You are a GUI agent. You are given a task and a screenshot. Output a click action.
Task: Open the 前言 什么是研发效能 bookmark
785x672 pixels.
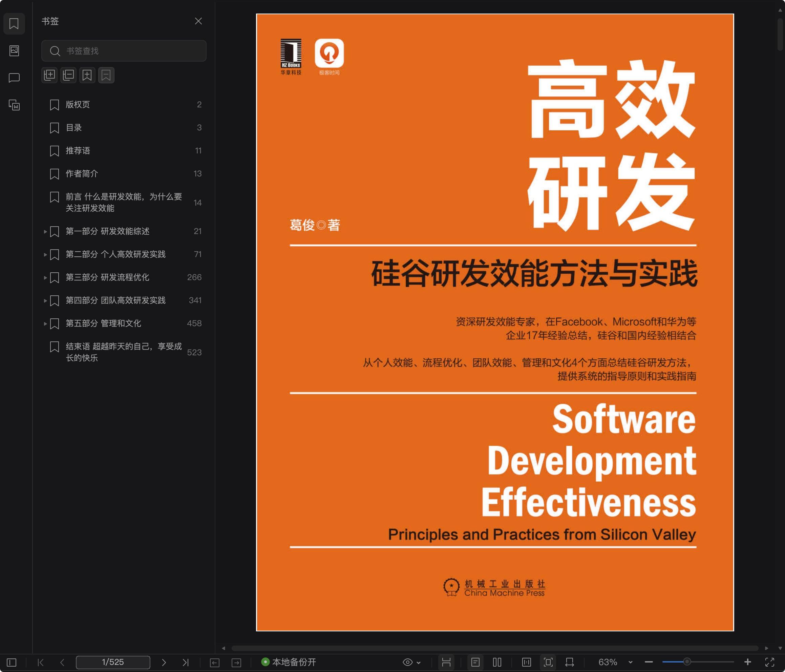coord(124,203)
